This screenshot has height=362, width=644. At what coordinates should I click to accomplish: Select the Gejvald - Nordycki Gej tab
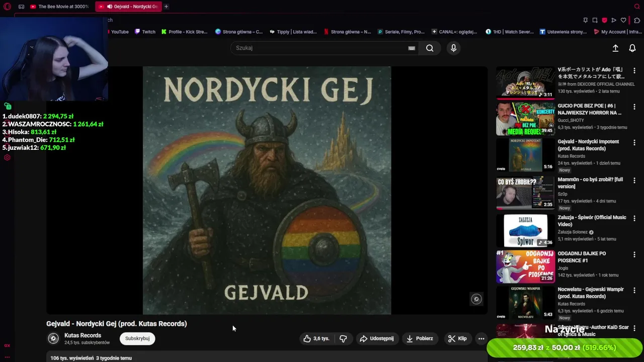point(128,7)
